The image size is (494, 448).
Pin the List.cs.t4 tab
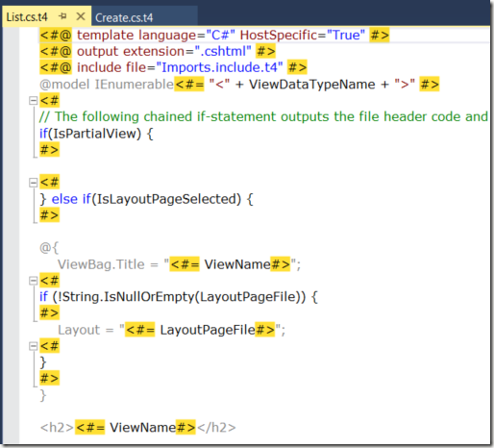(x=62, y=16)
